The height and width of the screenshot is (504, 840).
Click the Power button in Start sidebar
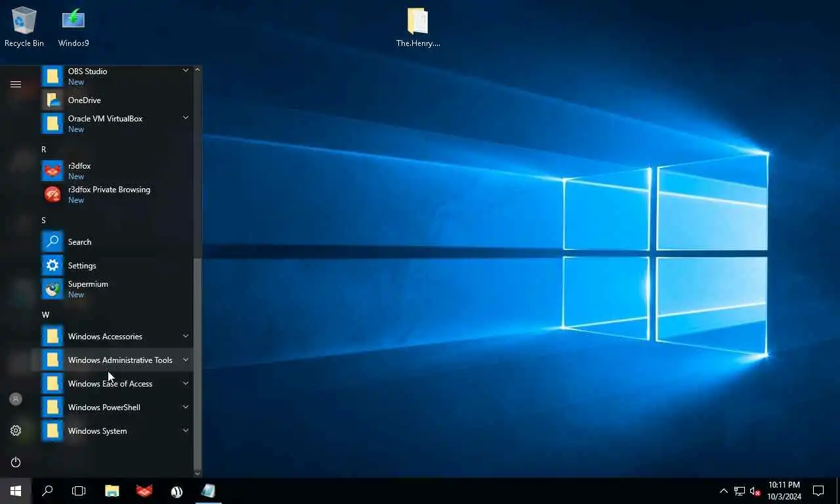(16, 462)
